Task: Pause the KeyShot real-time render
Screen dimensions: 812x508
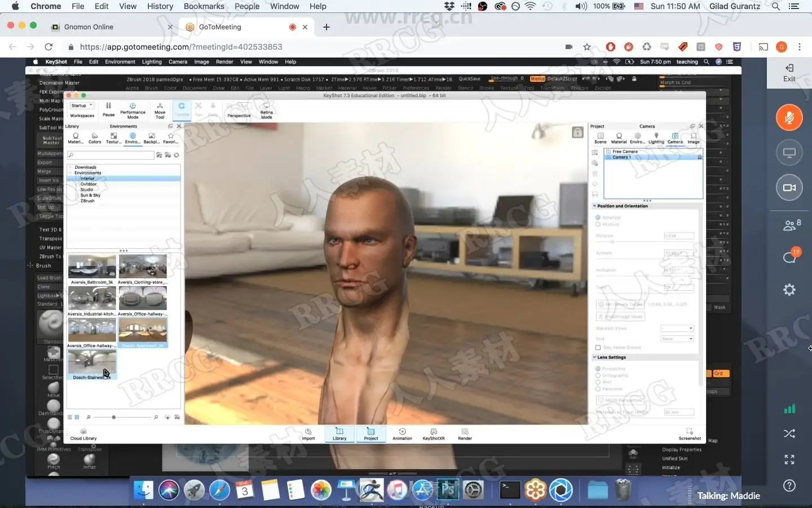Action: [x=108, y=110]
